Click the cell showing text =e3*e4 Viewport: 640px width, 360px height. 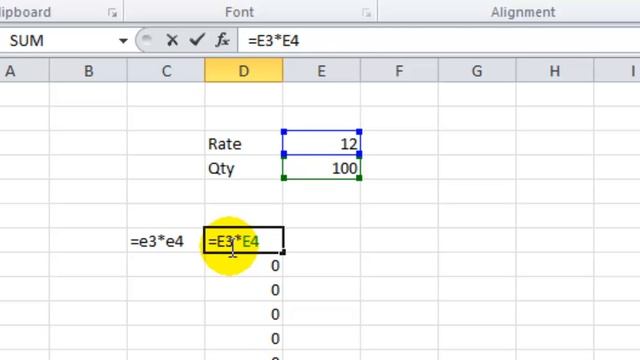click(166, 241)
